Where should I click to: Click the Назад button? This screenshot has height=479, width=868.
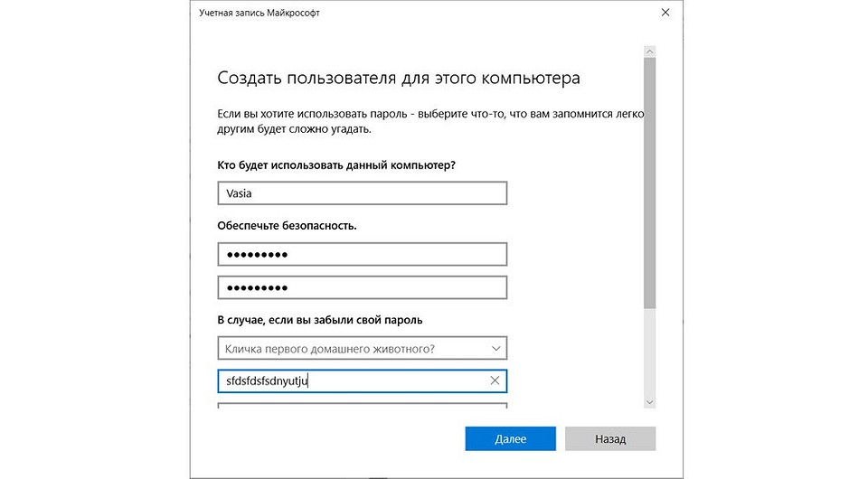pyautogui.click(x=610, y=438)
